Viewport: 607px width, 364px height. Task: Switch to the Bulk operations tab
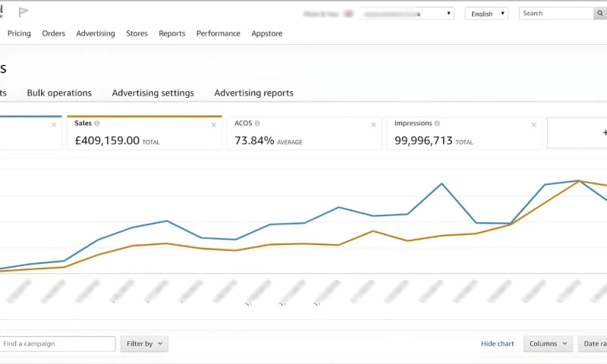(x=59, y=93)
